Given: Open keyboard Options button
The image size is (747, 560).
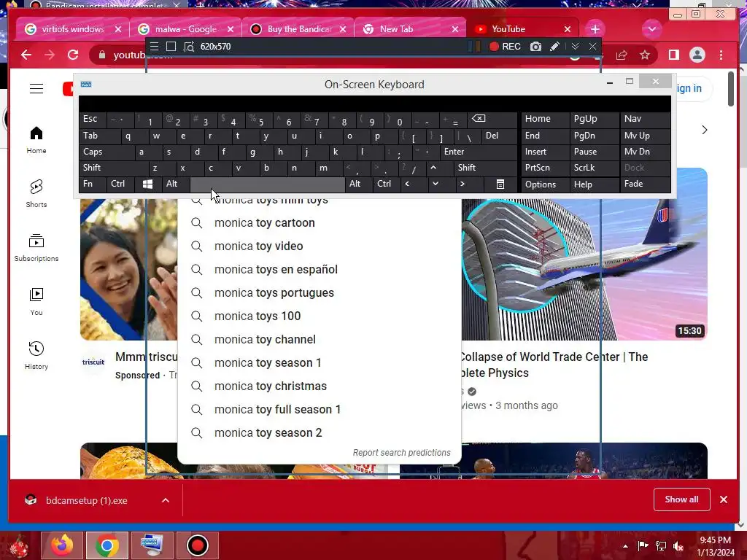Looking at the screenshot, I should click(x=545, y=184).
